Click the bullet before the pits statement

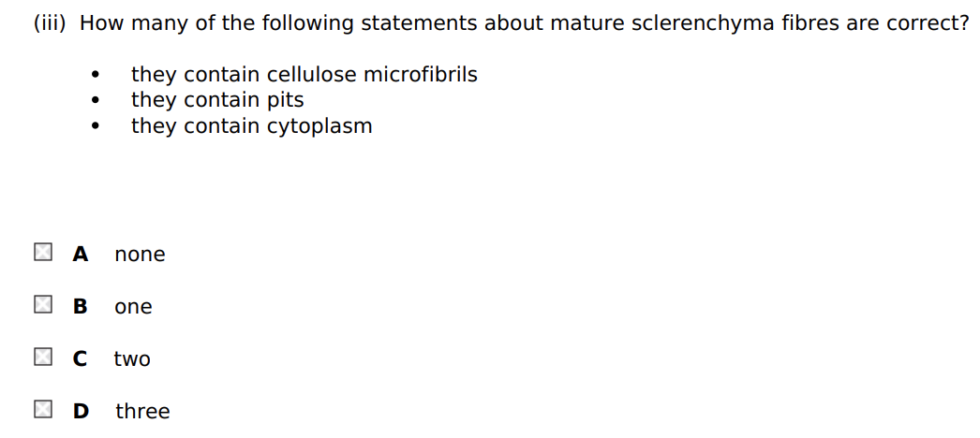coord(95,101)
